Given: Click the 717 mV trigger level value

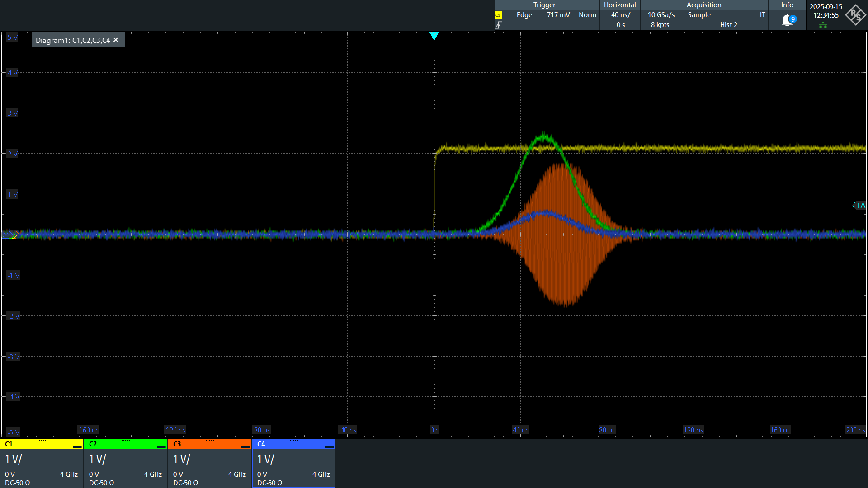Looking at the screenshot, I should [x=558, y=14].
